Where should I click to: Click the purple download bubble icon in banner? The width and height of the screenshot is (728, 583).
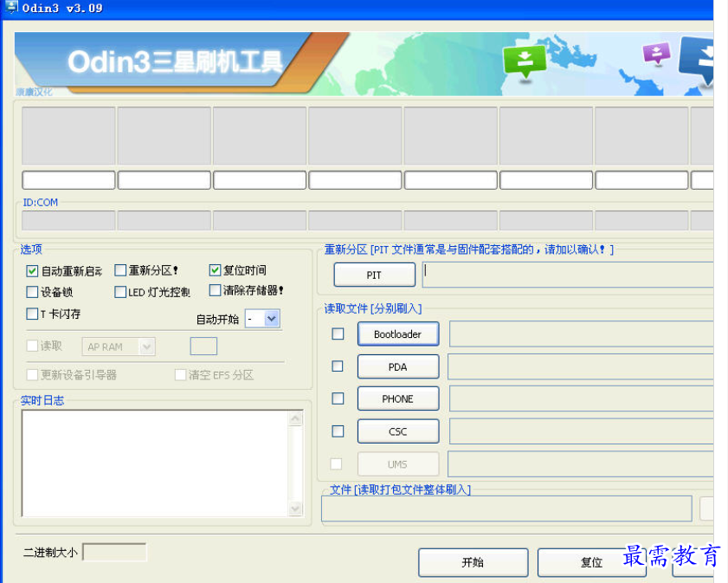pyautogui.click(x=656, y=54)
